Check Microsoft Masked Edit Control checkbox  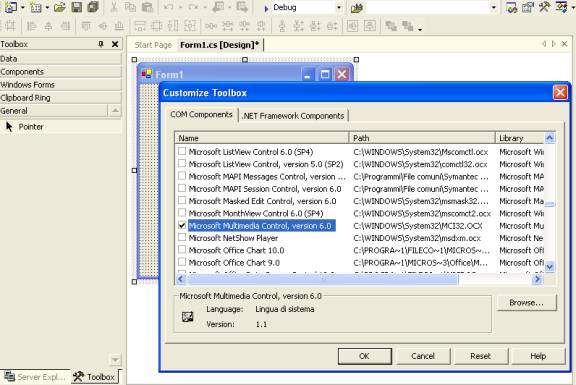(182, 200)
